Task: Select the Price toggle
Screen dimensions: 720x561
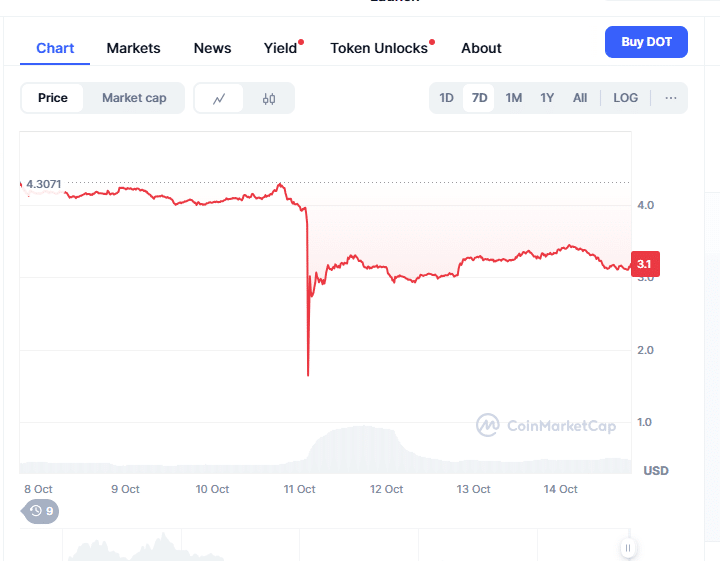Action: point(53,98)
